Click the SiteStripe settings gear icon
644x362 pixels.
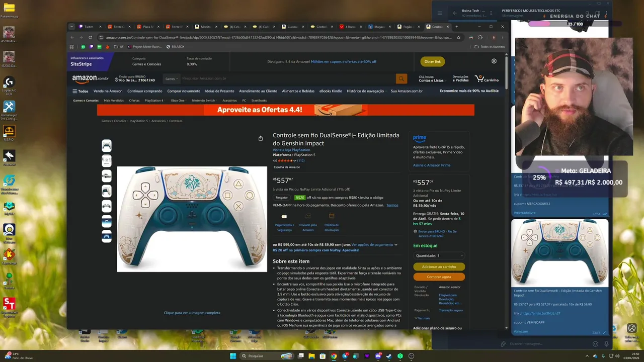click(x=494, y=61)
